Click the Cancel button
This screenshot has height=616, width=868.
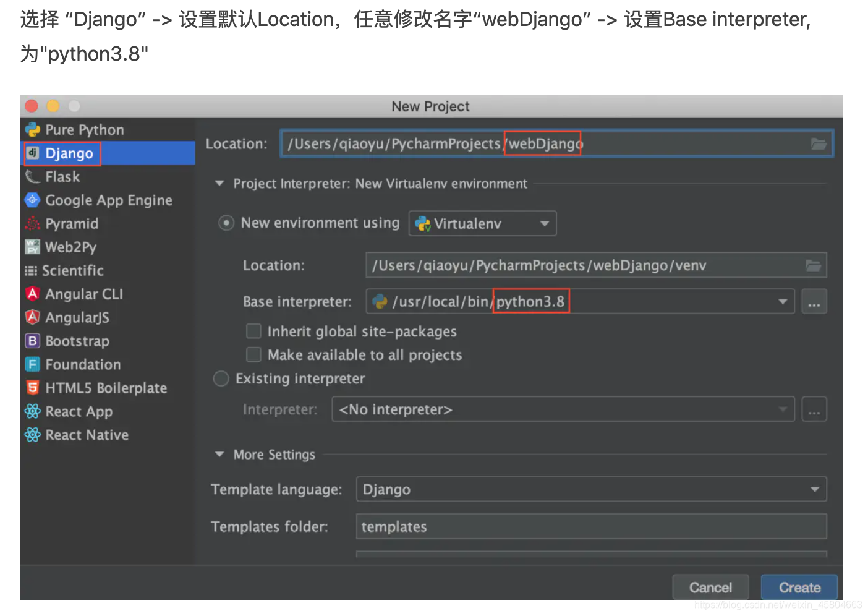pyautogui.click(x=711, y=588)
